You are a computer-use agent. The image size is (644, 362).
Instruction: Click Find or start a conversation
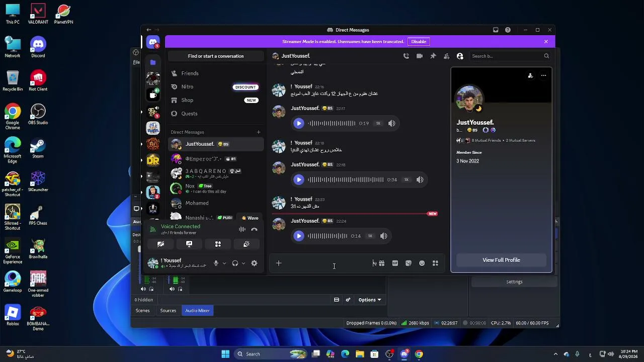pyautogui.click(x=216, y=56)
